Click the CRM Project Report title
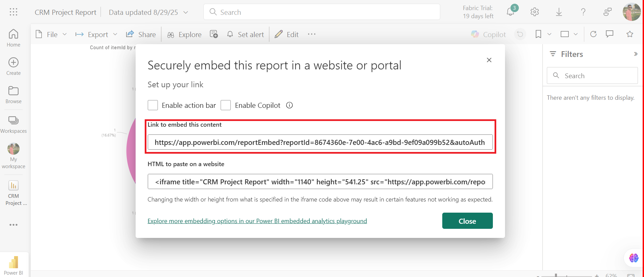The height and width of the screenshot is (277, 644). pyautogui.click(x=65, y=12)
